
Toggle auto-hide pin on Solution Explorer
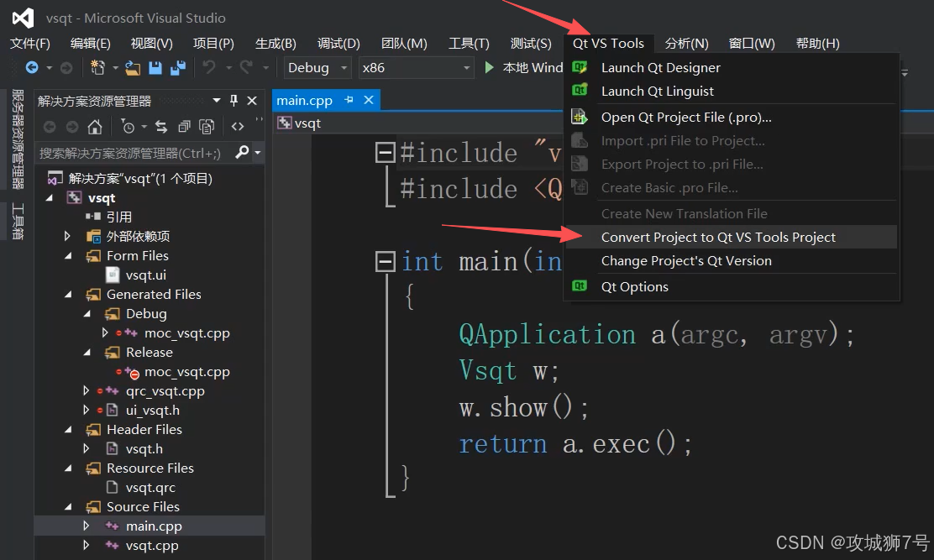[x=234, y=101]
